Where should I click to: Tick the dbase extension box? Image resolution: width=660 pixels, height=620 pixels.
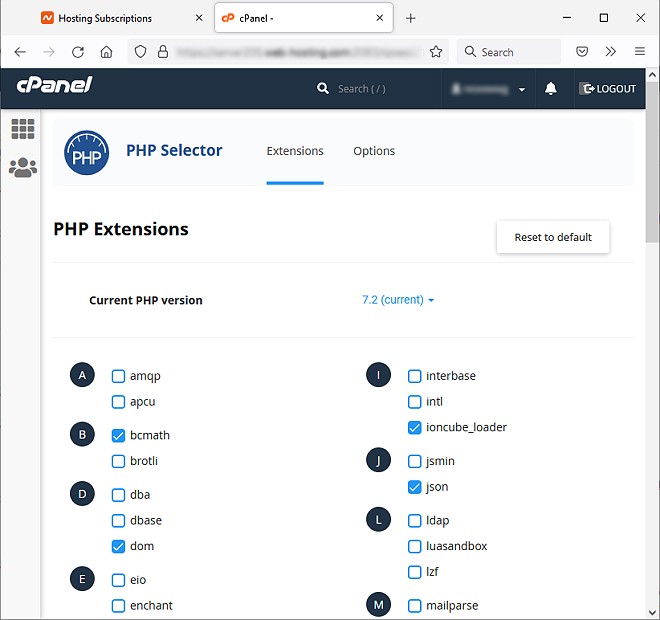[x=118, y=521]
